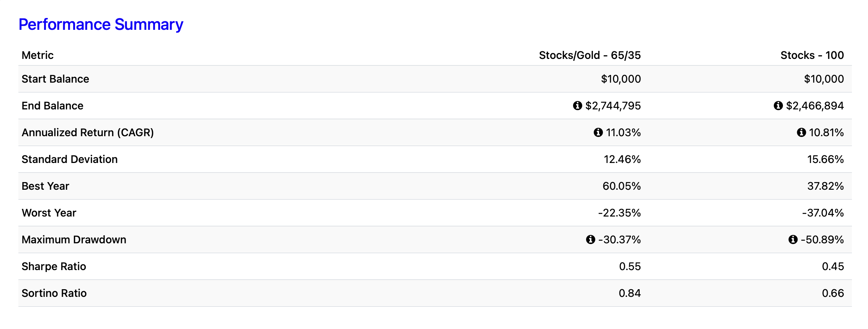Click info icon beside -50.89% drawdown

pyautogui.click(x=793, y=239)
